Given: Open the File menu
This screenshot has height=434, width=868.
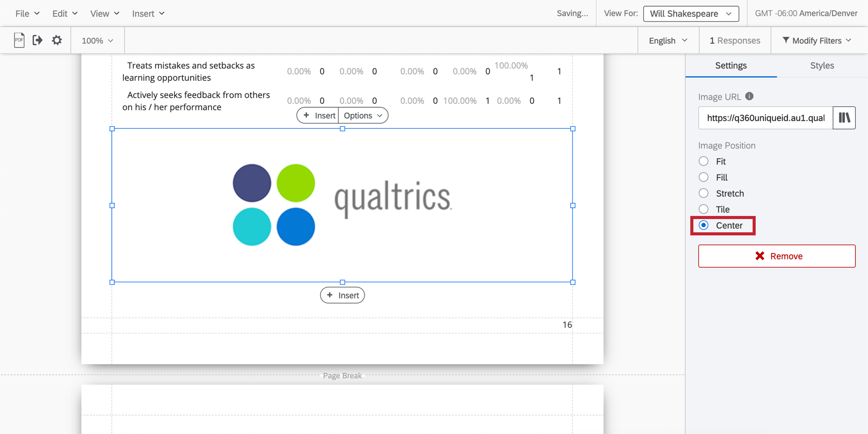Looking at the screenshot, I should [27, 13].
